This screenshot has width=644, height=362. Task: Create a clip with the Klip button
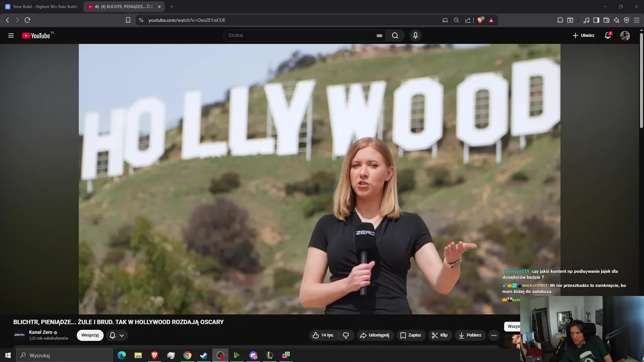click(440, 335)
